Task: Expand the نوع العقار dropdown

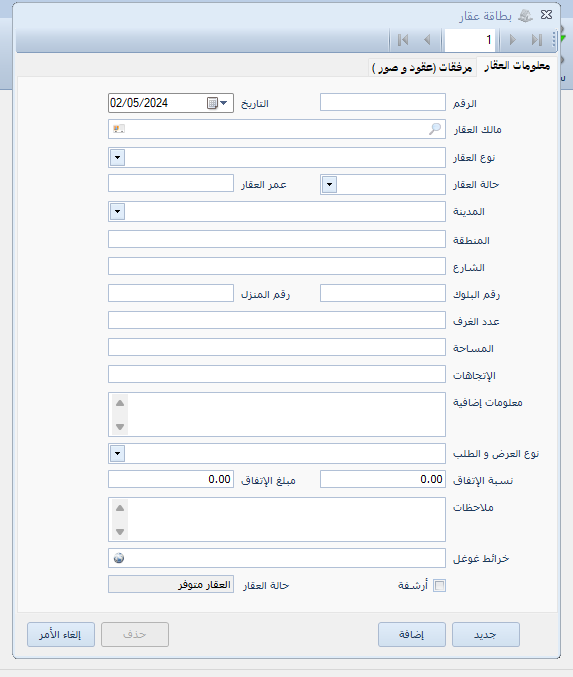Action: point(117,158)
